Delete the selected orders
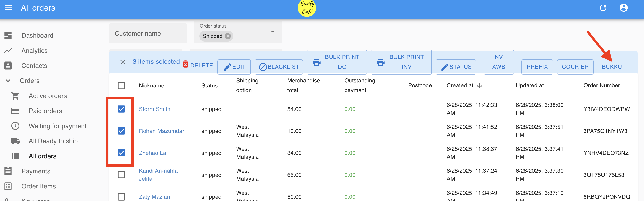Screen dimensions: 644x201 [x=198, y=65]
